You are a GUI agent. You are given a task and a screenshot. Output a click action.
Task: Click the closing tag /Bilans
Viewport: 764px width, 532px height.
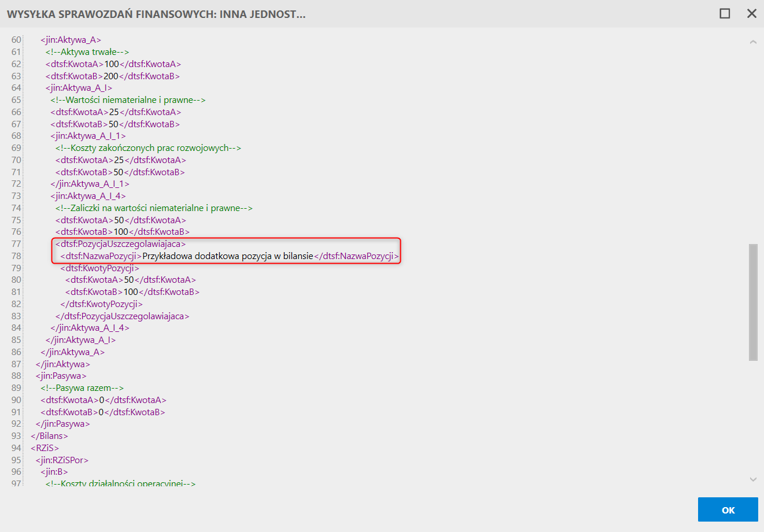click(x=49, y=436)
